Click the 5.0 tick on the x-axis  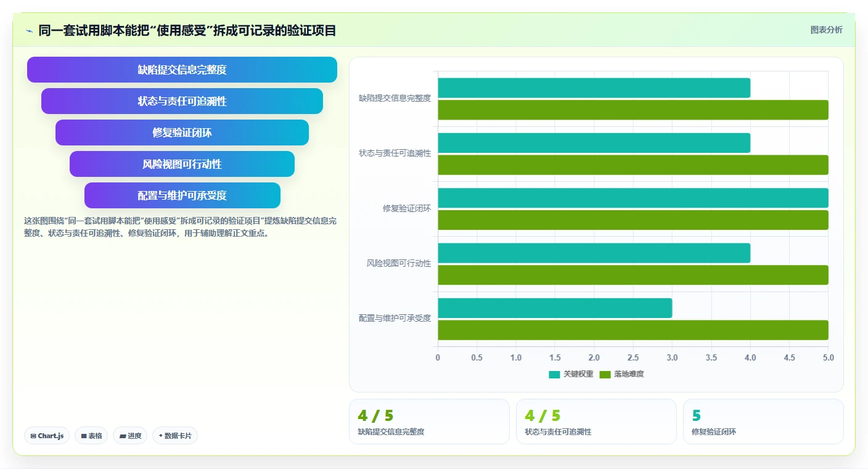click(828, 357)
